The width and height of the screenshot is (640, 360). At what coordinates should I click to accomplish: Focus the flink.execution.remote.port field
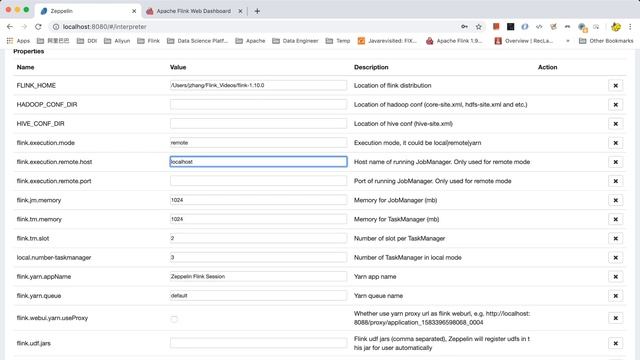(x=258, y=181)
